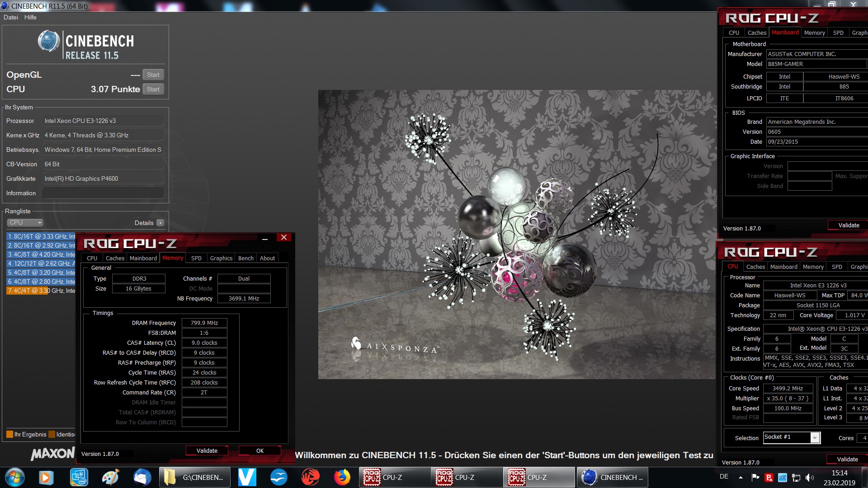Viewport: 868px width, 488px height.
Task: Switch to Graphics tab in Memory CPU-Z window
Action: pyautogui.click(x=221, y=258)
